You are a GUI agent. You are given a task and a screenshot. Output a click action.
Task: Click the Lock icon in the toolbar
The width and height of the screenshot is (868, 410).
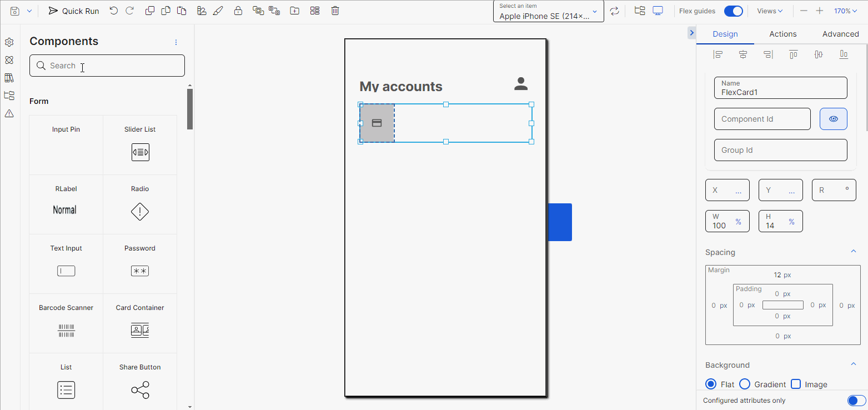[238, 10]
